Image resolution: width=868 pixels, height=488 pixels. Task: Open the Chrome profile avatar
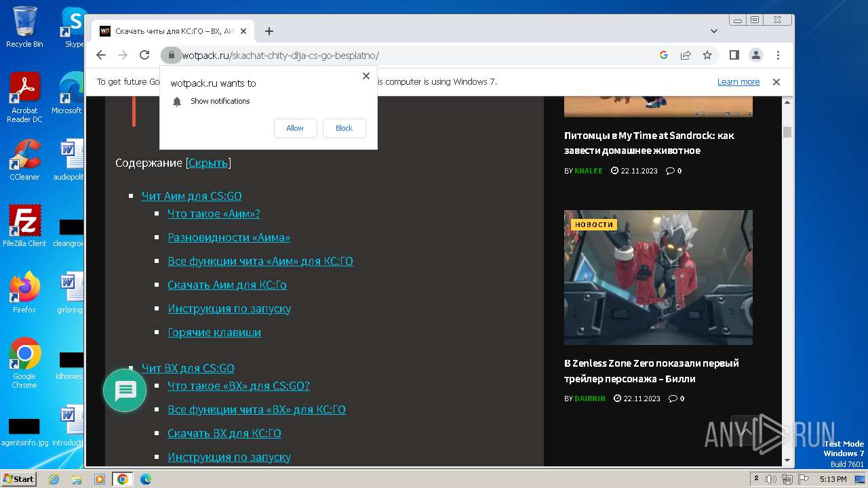[x=755, y=55]
